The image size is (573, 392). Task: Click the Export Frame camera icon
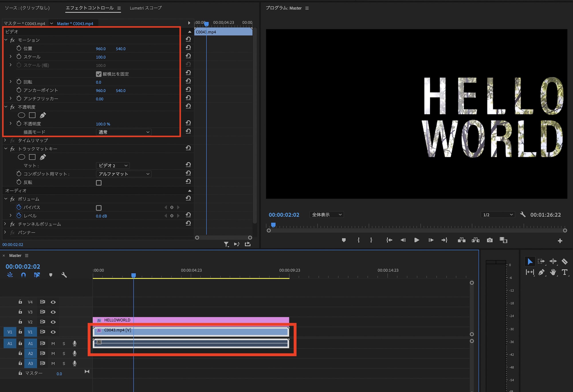coord(490,240)
